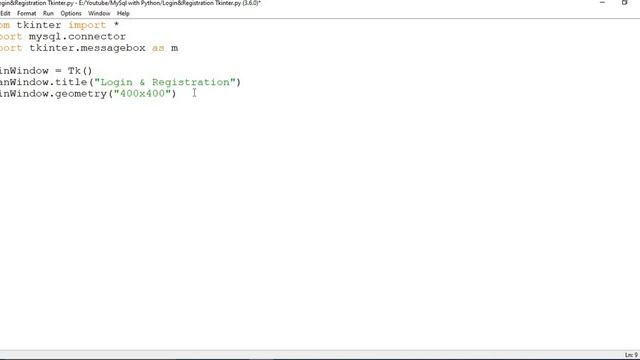The image size is (640, 360).
Task: Open the Options menu
Action: pyautogui.click(x=71, y=13)
